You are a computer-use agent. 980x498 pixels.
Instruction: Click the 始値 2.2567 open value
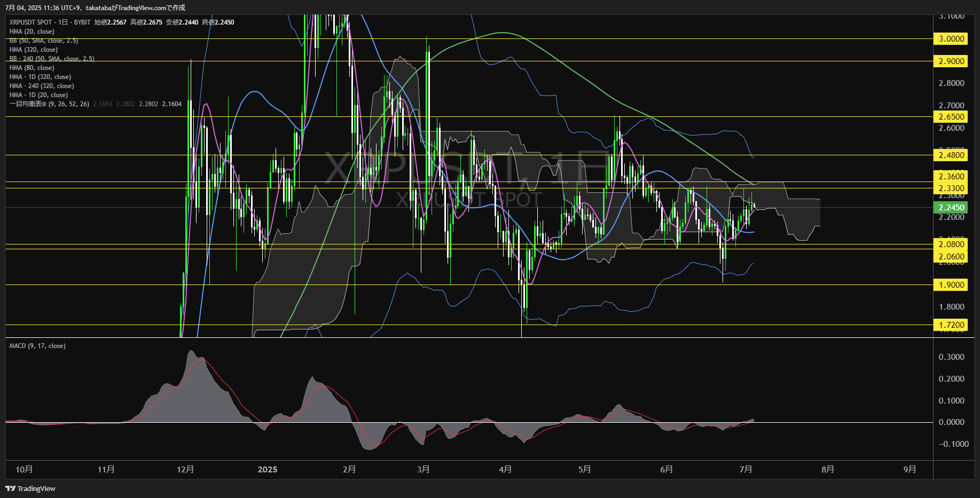coord(111,22)
